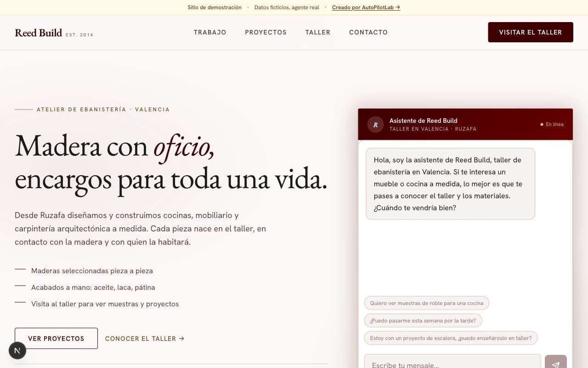Screen dimensions: 588x368
Task: Click the En línea status indicator
Action: (552, 124)
